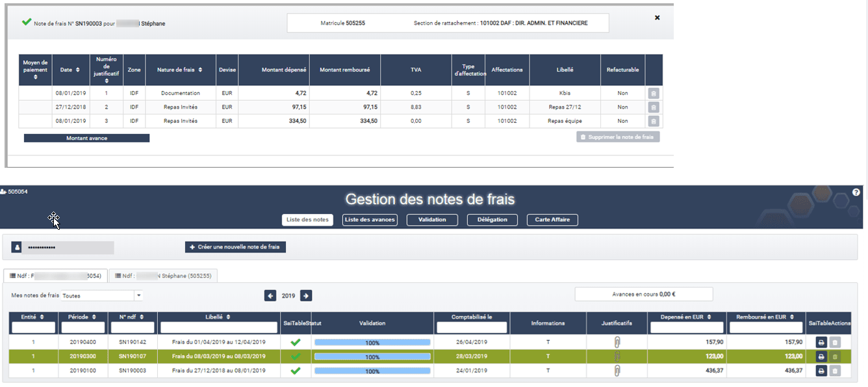Open the 'Toutes' notes filter dropdown

click(101, 294)
